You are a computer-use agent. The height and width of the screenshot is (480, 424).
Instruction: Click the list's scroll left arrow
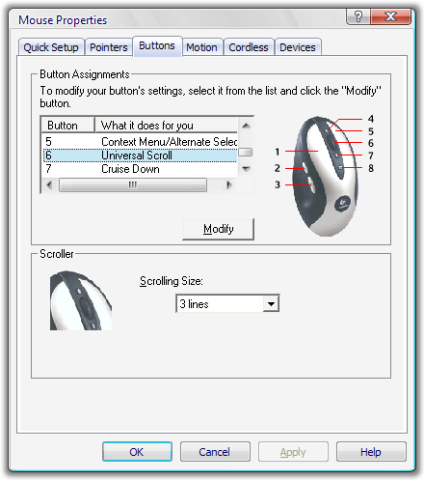point(49,185)
